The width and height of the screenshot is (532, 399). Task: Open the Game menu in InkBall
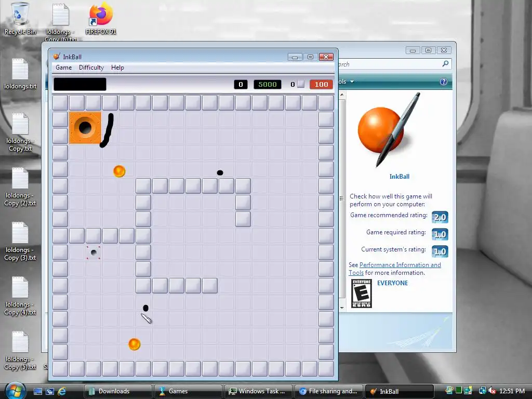coord(63,68)
